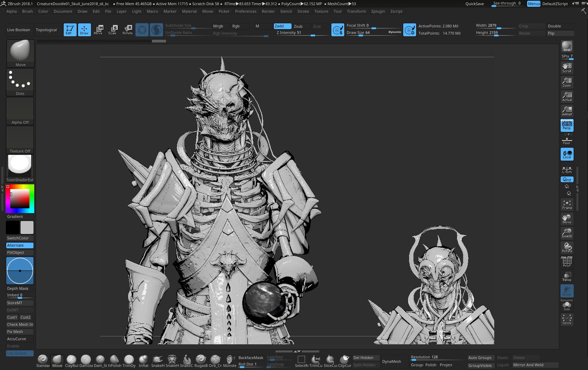
Task: Open the Preferences menu
Action: tap(245, 11)
